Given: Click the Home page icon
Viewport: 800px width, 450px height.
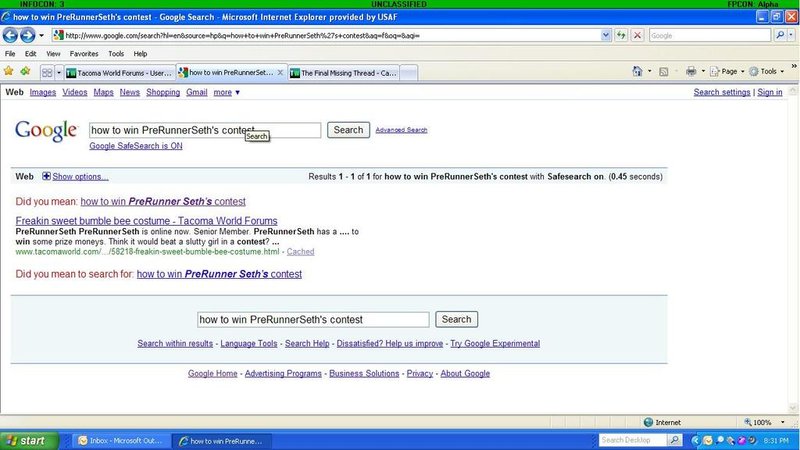Looking at the screenshot, I should (637, 71).
